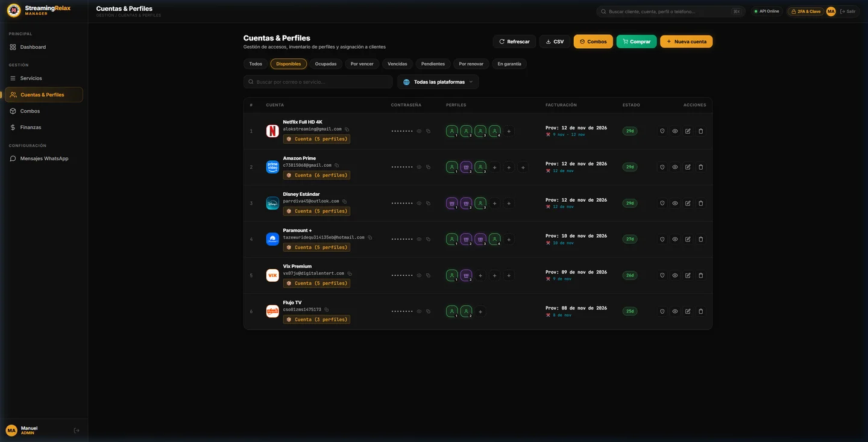
Task: Open Vix Premium profile 1
Action: (x=452, y=276)
